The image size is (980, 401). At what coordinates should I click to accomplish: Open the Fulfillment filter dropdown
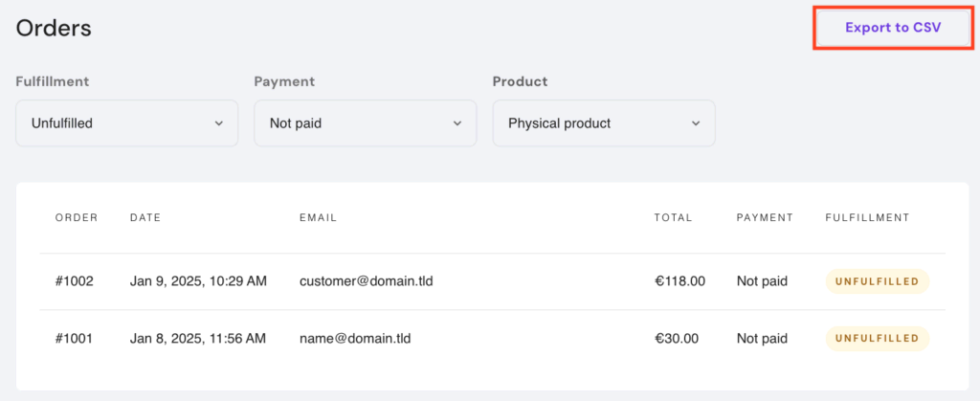pos(126,123)
